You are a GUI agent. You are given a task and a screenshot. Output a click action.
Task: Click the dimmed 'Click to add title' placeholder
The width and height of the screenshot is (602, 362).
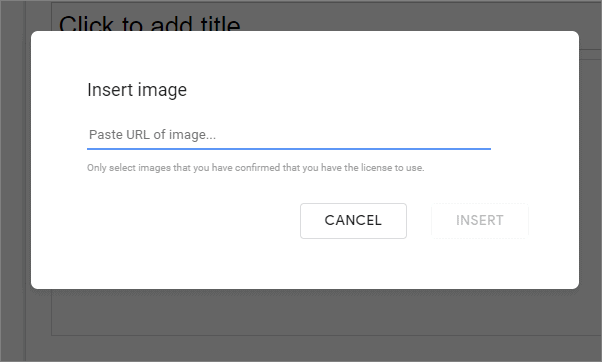pyautogui.click(x=150, y=23)
